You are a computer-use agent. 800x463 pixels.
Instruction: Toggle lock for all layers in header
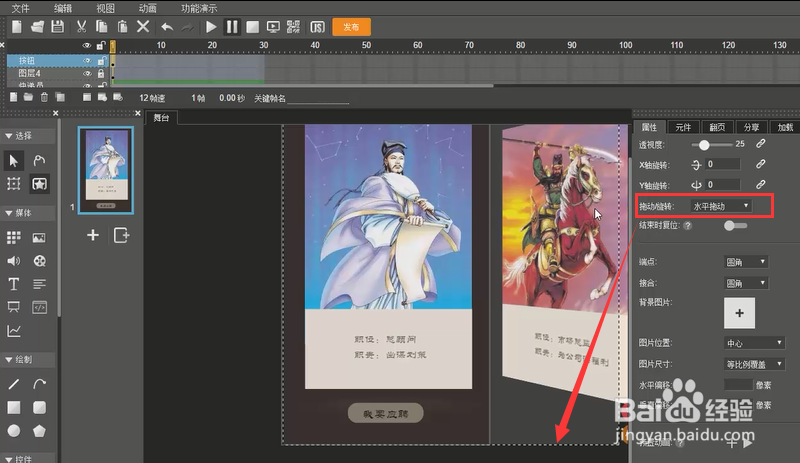(x=101, y=45)
